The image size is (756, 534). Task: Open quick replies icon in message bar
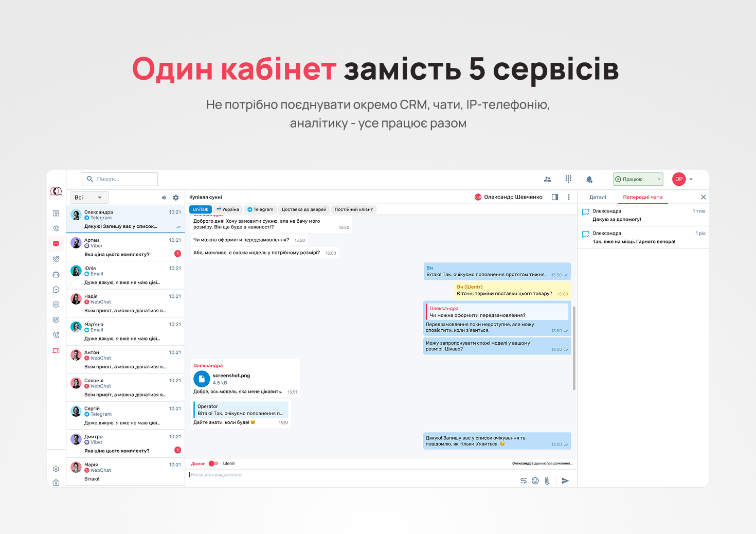(524, 480)
